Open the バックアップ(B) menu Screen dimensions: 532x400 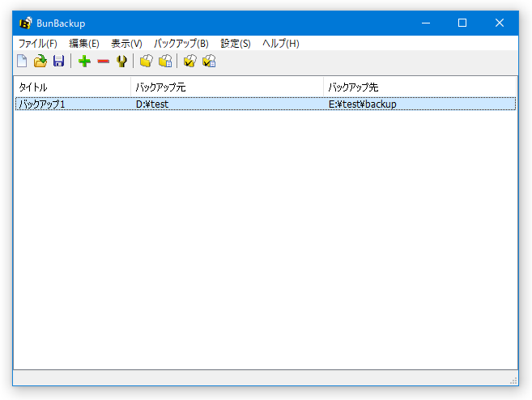click(181, 44)
